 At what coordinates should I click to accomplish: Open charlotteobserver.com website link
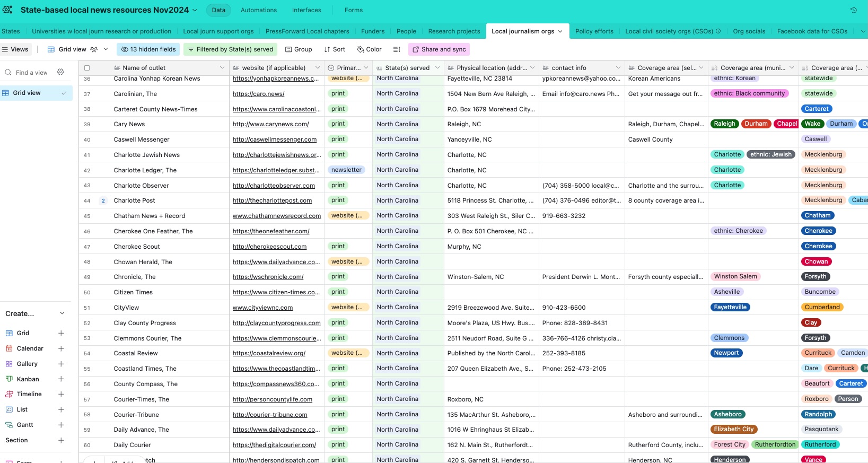[274, 186]
